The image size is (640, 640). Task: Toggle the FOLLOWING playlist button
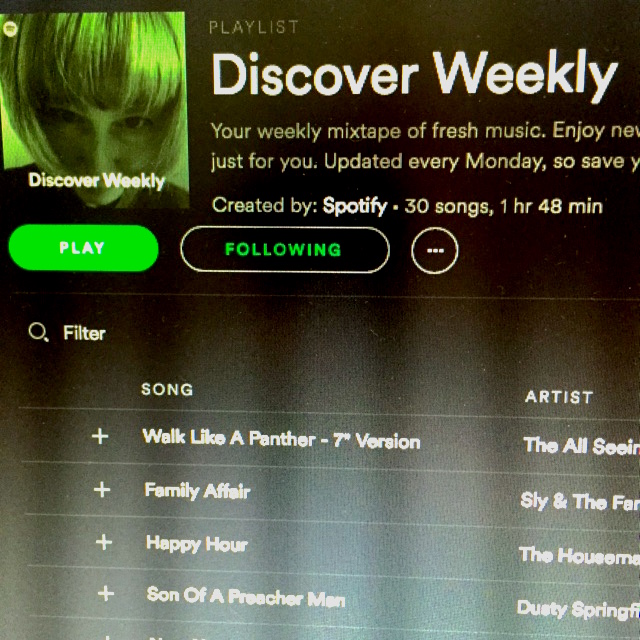coord(285,249)
